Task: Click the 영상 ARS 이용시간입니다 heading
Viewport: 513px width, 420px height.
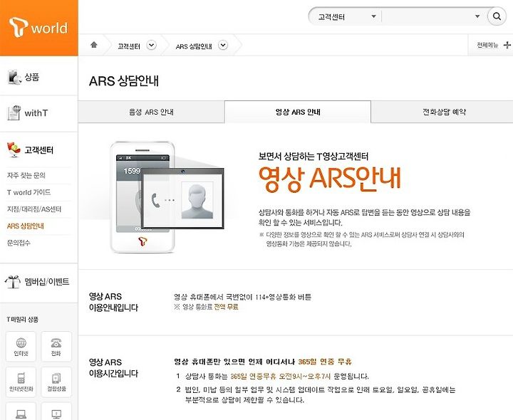Action: click(113, 368)
